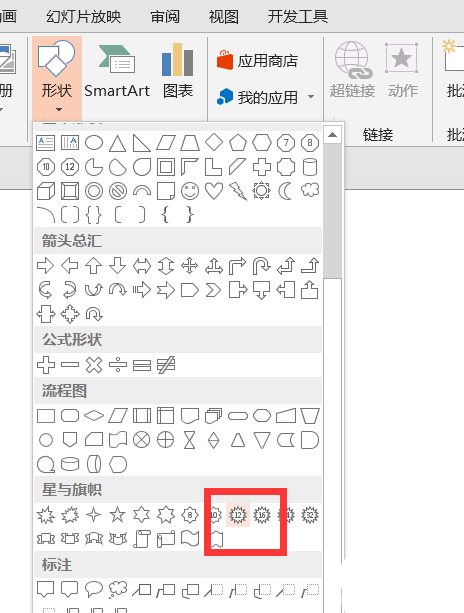Viewport: 464px width, 613px height.
Task: Select the equal sign equation shape
Action: click(x=142, y=365)
